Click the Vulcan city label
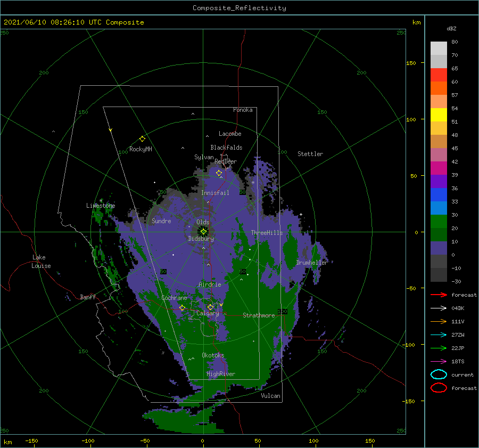 [x=271, y=396]
